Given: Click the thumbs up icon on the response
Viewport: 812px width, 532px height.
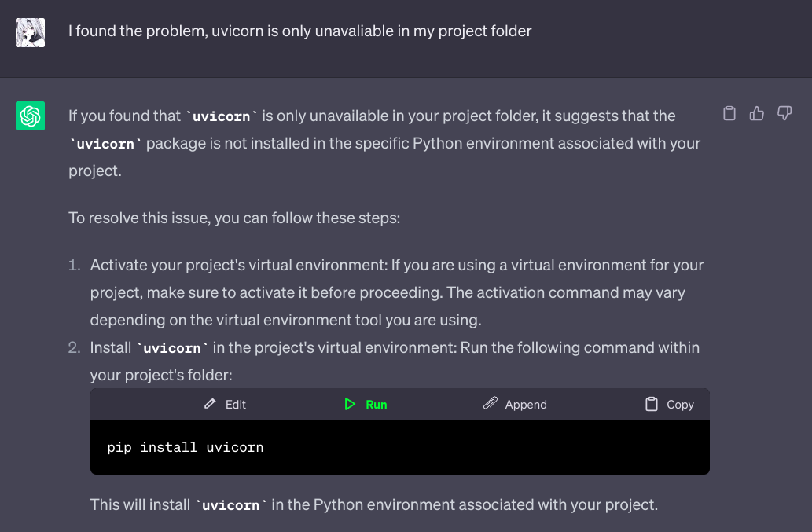Looking at the screenshot, I should [x=757, y=113].
